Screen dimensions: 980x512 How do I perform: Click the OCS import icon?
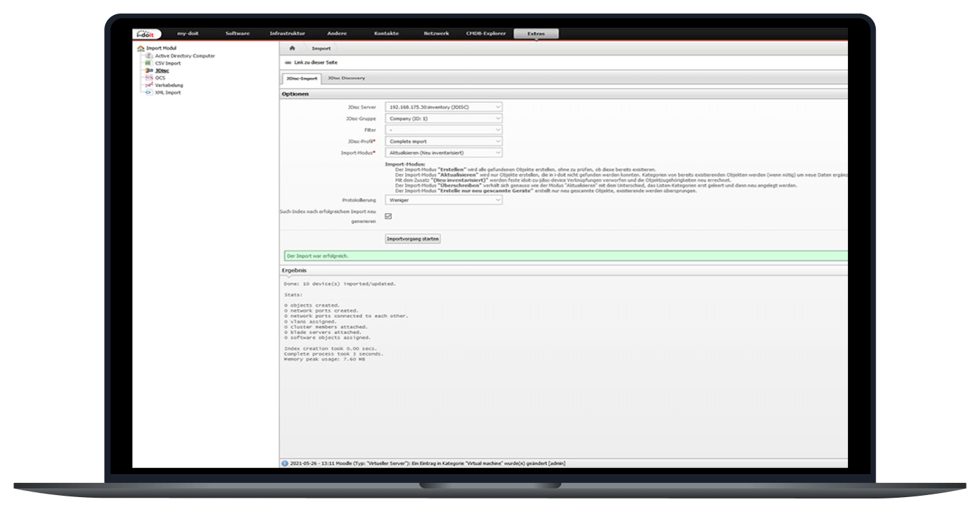coord(149,78)
